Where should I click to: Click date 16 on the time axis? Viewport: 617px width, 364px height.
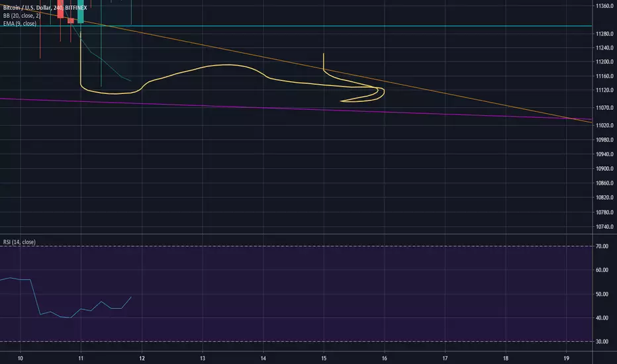point(384,358)
